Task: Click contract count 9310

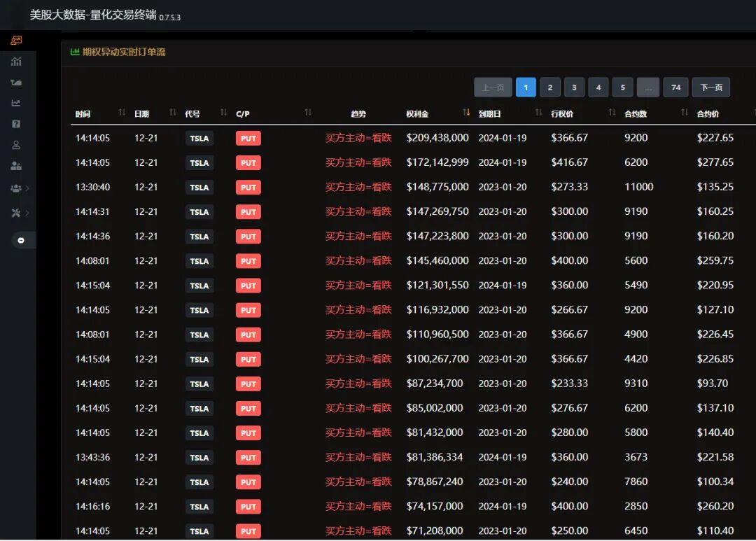Action: 636,384
